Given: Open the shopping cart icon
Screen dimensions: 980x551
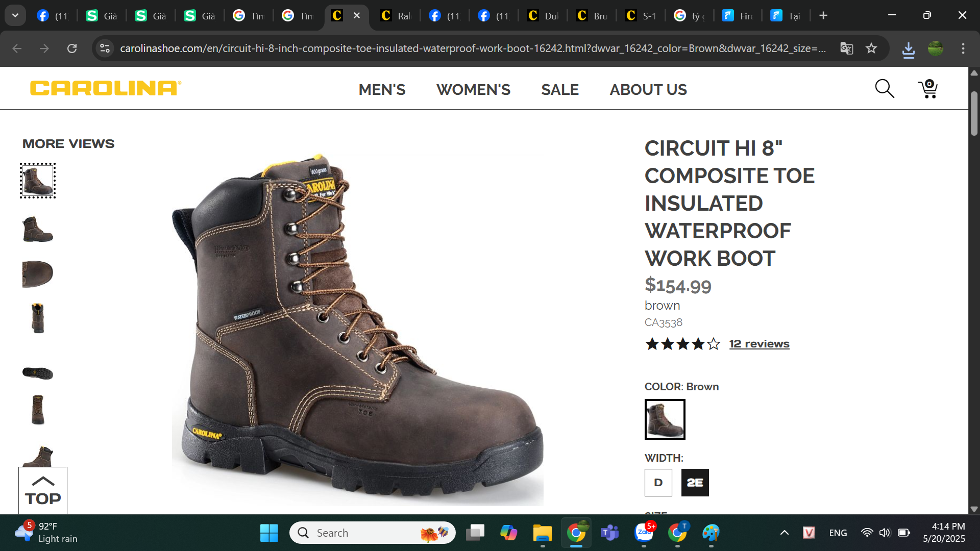Looking at the screenshot, I should 928,89.
